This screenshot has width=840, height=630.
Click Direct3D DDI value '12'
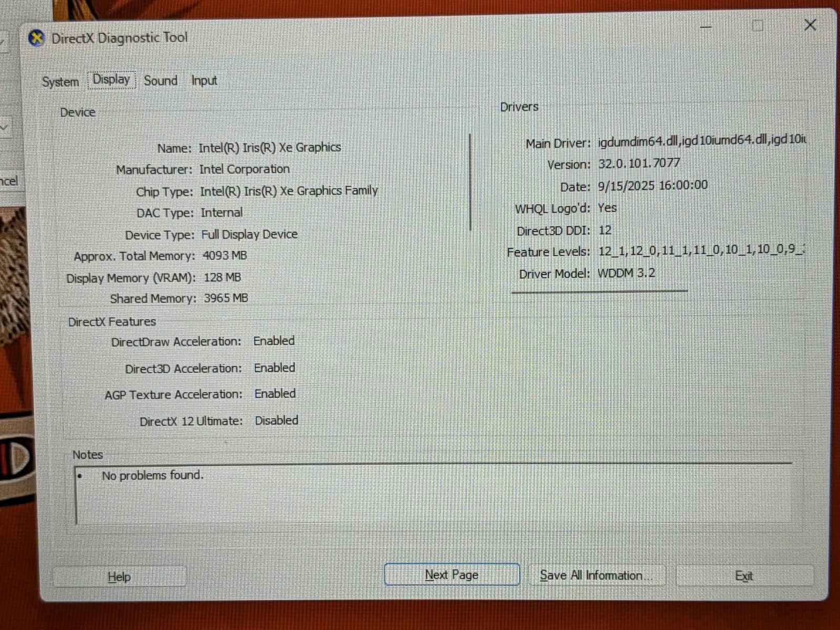coord(605,230)
